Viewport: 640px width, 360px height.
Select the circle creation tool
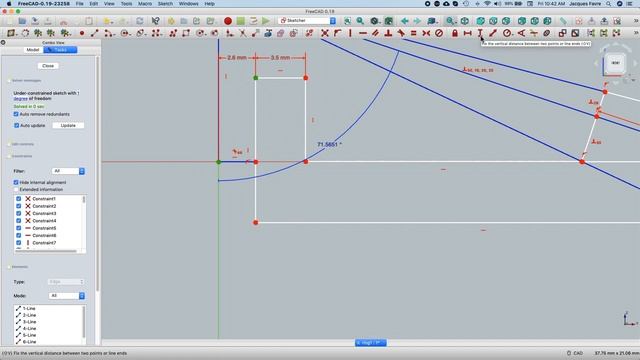(124, 33)
